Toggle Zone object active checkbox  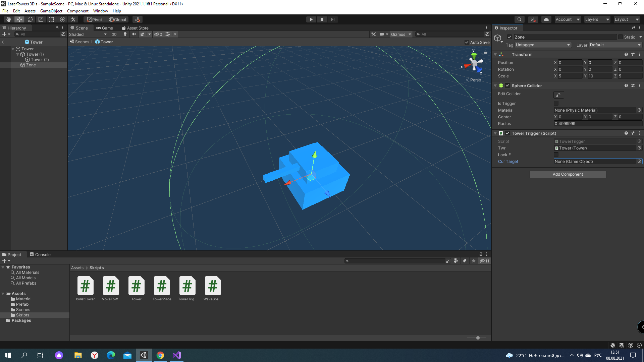509,37
